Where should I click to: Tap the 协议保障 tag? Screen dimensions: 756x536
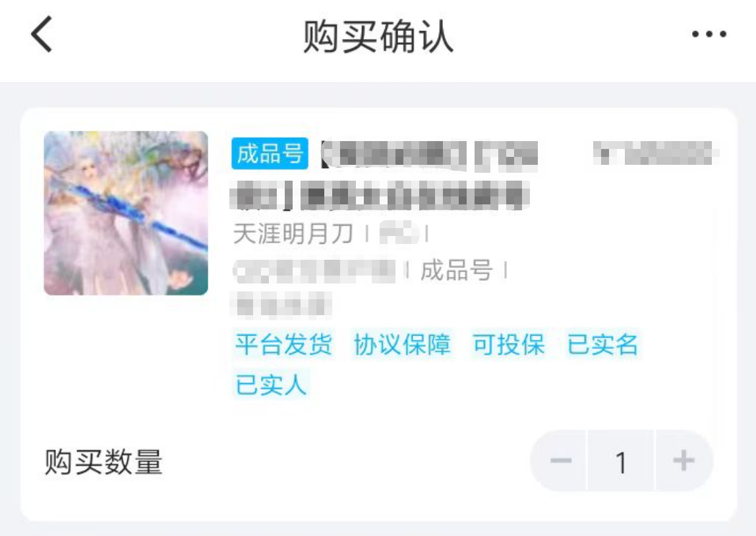point(402,344)
